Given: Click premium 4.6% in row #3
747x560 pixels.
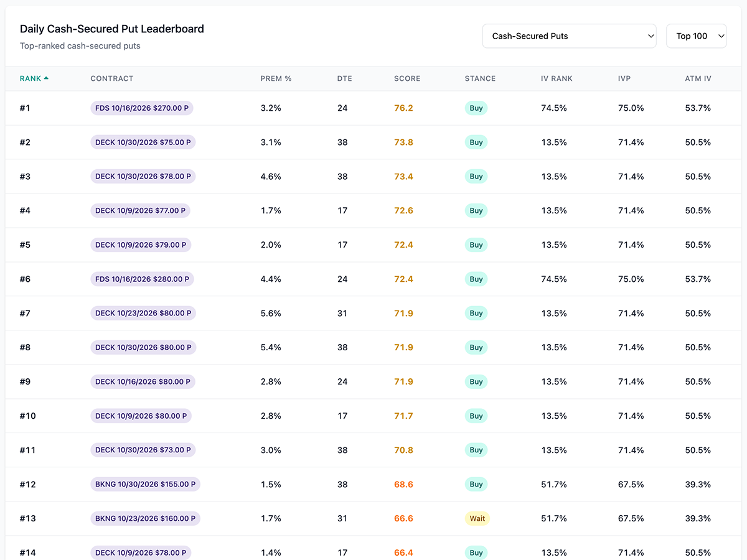Looking at the screenshot, I should pyautogui.click(x=271, y=177).
